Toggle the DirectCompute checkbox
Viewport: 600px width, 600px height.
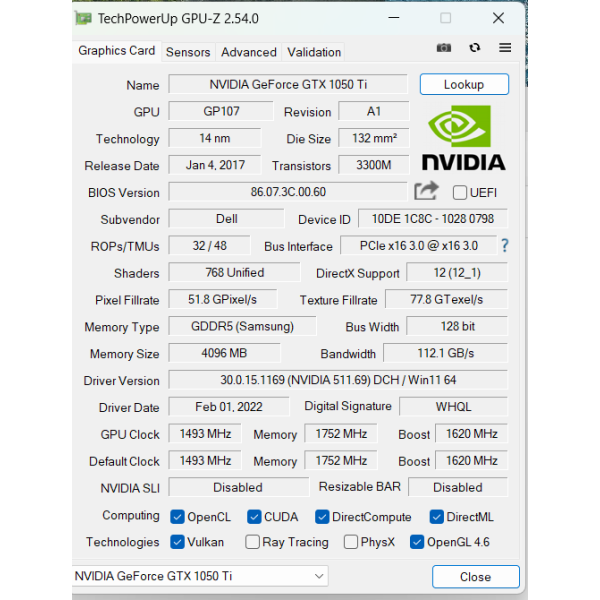(x=322, y=517)
